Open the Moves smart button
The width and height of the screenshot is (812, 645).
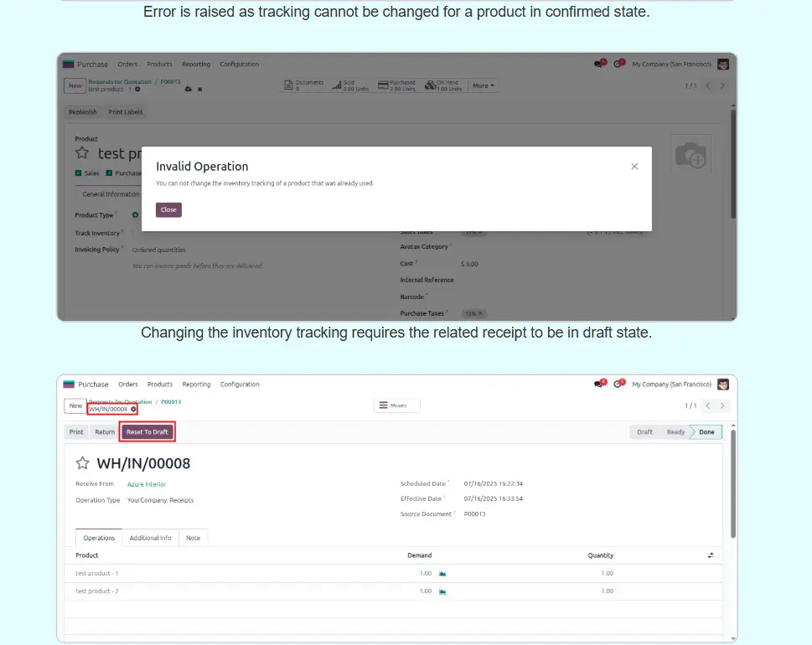pyautogui.click(x=397, y=405)
